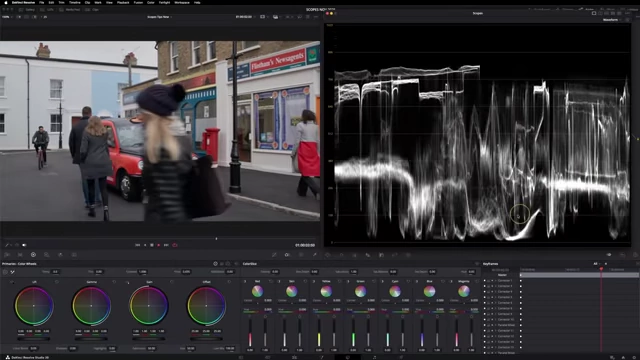Toggle loop playback in viewer
This screenshot has height=360, width=640.
point(175,245)
